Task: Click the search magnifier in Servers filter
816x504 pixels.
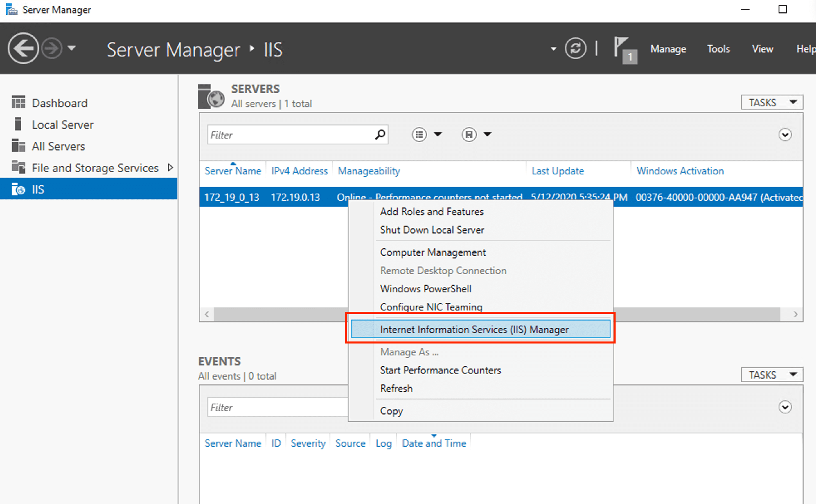Action: pyautogui.click(x=380, y=135)
